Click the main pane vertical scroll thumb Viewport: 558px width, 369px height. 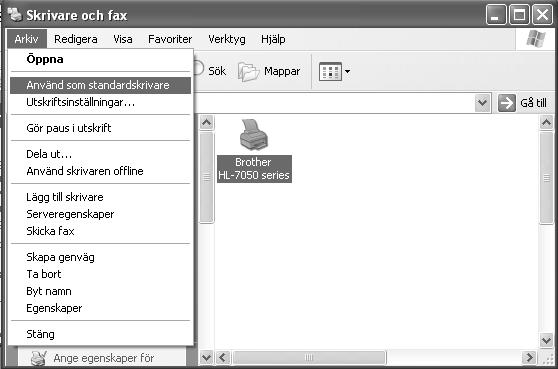coord(546,178)
